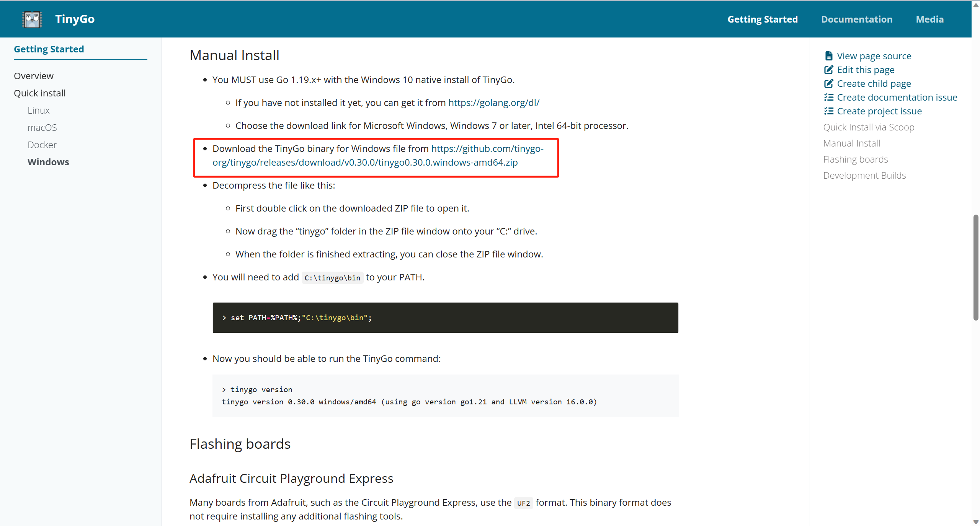Open the macOS install instructions
The height and width of the screenshot is (526, 980).
click(x=42, y=127)
